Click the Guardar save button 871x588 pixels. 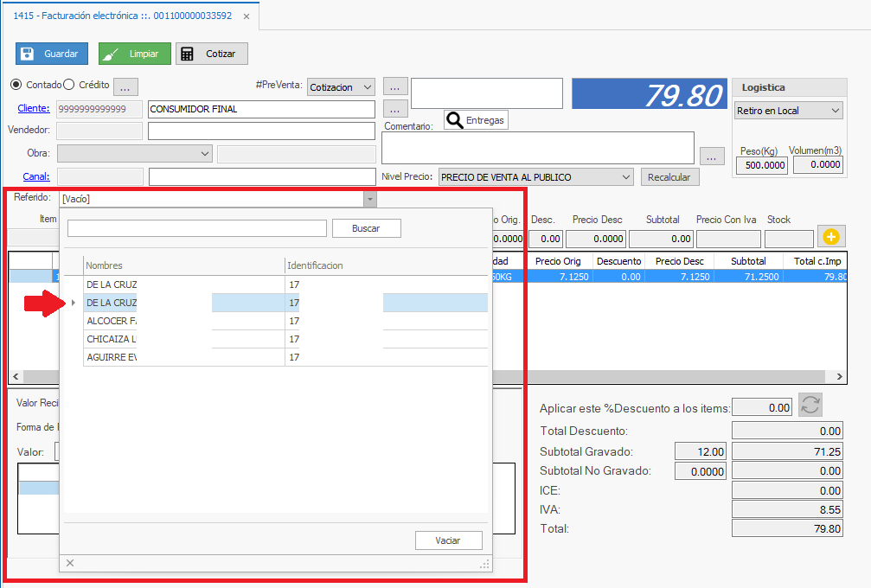(x=52, y=54)
